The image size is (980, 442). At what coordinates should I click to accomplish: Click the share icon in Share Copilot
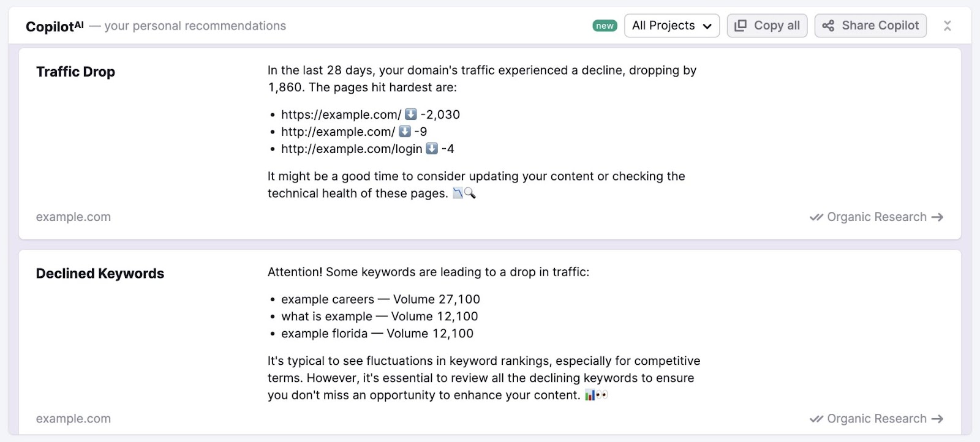828,26
